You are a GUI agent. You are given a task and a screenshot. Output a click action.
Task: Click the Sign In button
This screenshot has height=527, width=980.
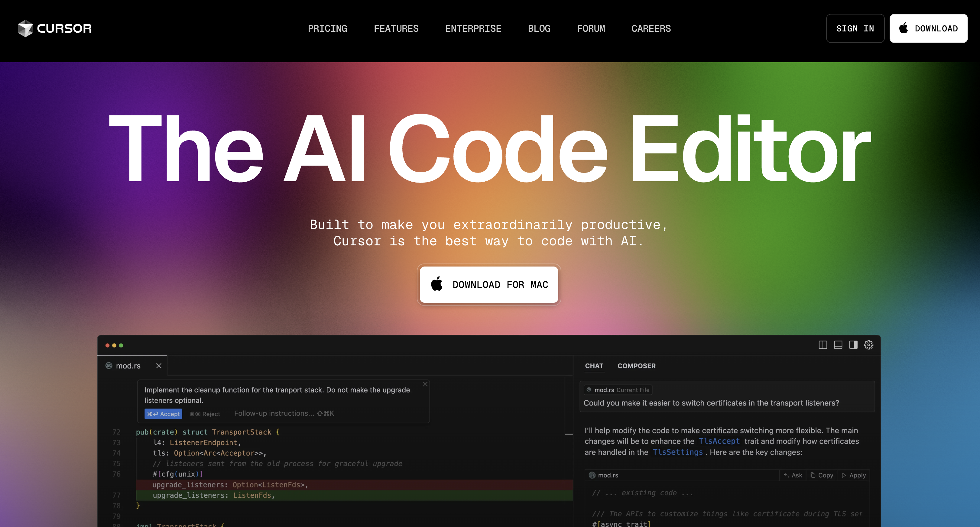point(855,28)
